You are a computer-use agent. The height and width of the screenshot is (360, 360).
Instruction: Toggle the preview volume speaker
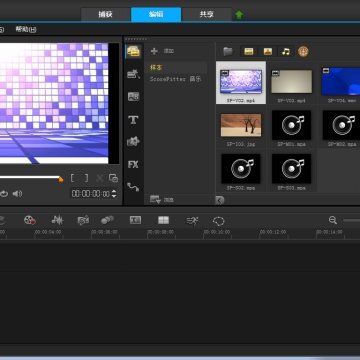pyautogui.click(x=17, y=194)
